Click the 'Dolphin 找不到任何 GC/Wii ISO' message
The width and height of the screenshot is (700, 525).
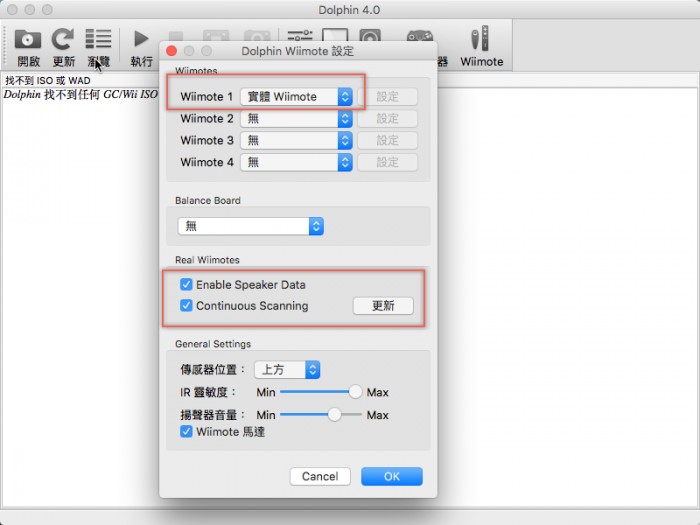[80, 95]
